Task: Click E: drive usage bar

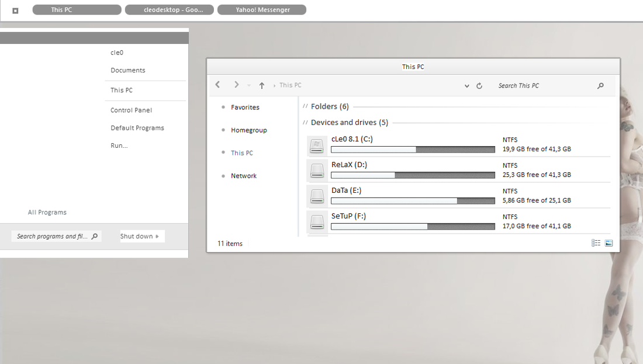Action: pos(413,201)
